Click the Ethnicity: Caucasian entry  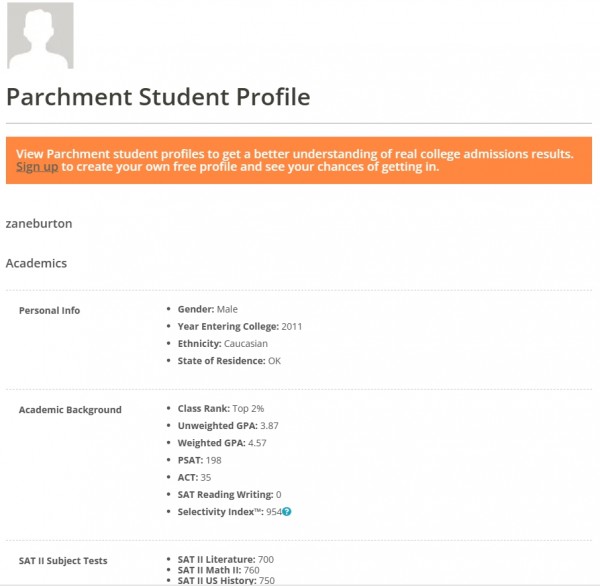coord(223,344)
